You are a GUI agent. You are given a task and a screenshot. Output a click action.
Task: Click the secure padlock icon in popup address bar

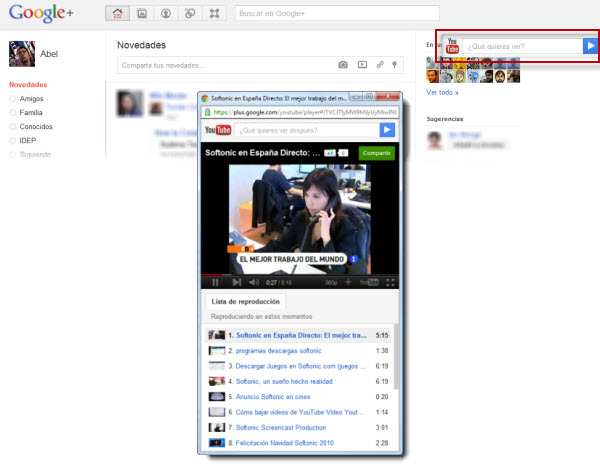pyautogui.click(x=207, y=112)
